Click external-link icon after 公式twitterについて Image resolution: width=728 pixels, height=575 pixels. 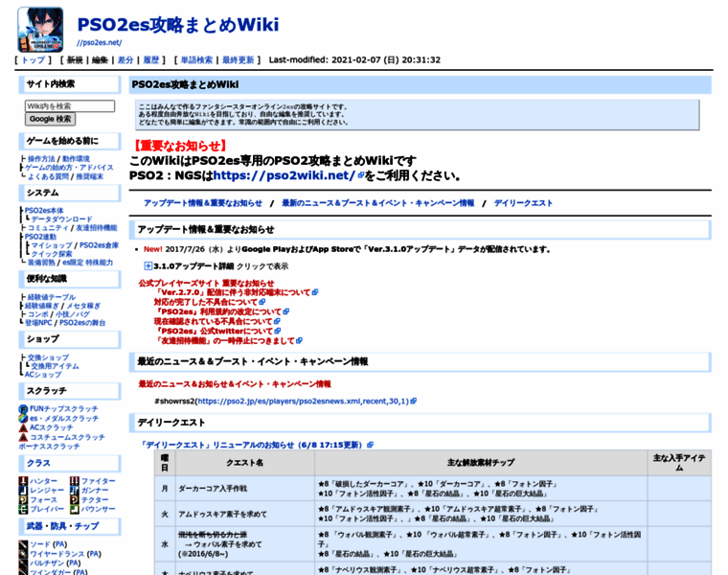click(277, 332)
